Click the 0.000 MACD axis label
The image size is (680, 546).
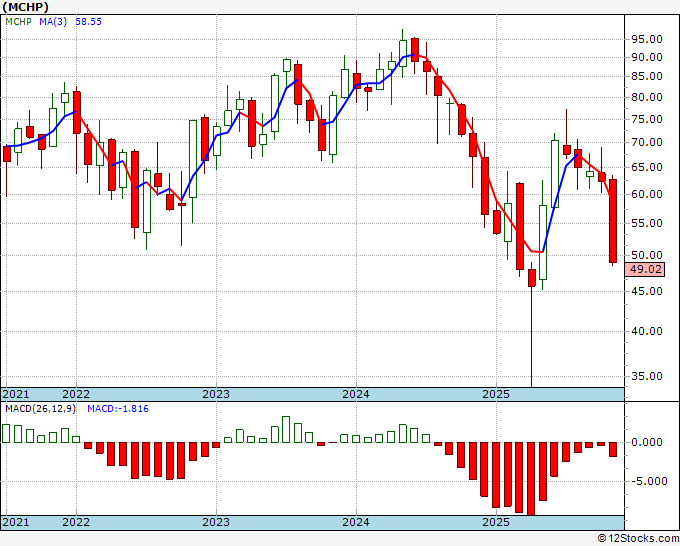tap(646, 442)
